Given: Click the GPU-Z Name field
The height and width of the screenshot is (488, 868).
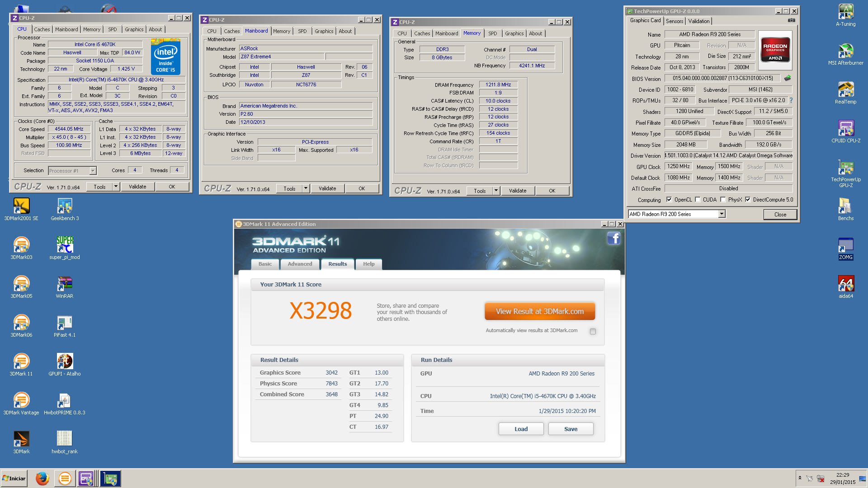Looking at the screenshot, I should point(710,34).
